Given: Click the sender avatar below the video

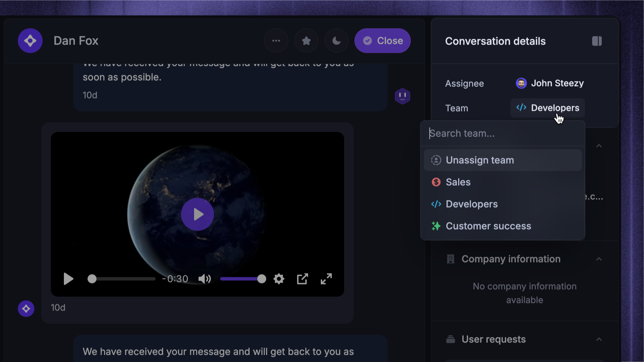Looking at the screenshot, I should coord(26,309).
